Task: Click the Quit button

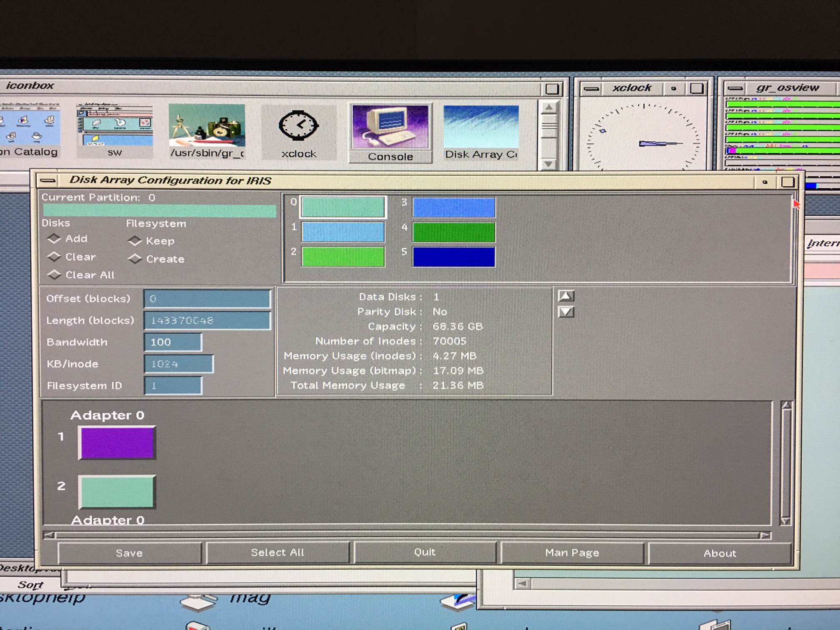Action: (x=425, y=552)
